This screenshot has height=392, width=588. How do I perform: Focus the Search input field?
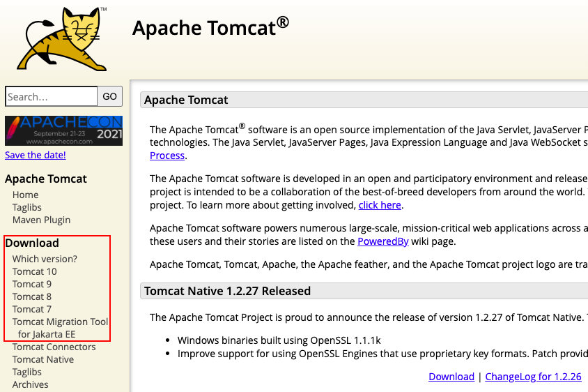(52, 96)
